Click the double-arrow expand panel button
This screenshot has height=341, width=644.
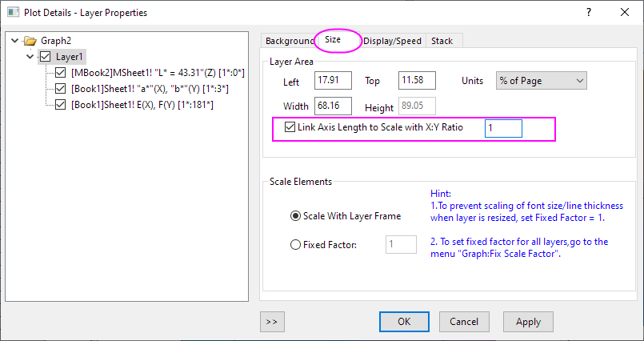click(272, 321)
